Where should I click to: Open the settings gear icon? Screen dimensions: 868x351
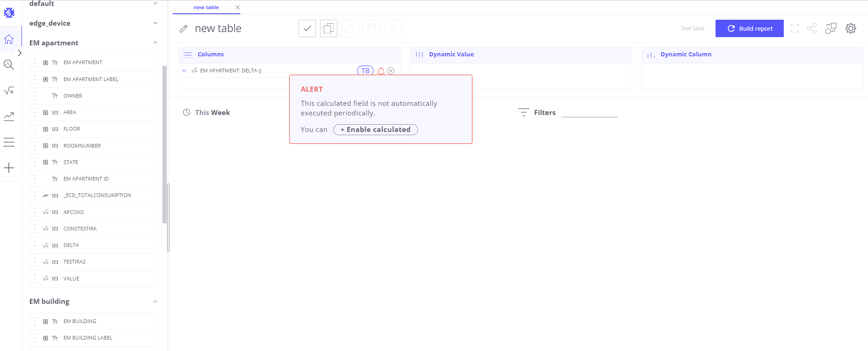pyautogui.click(x=851, y=28)
